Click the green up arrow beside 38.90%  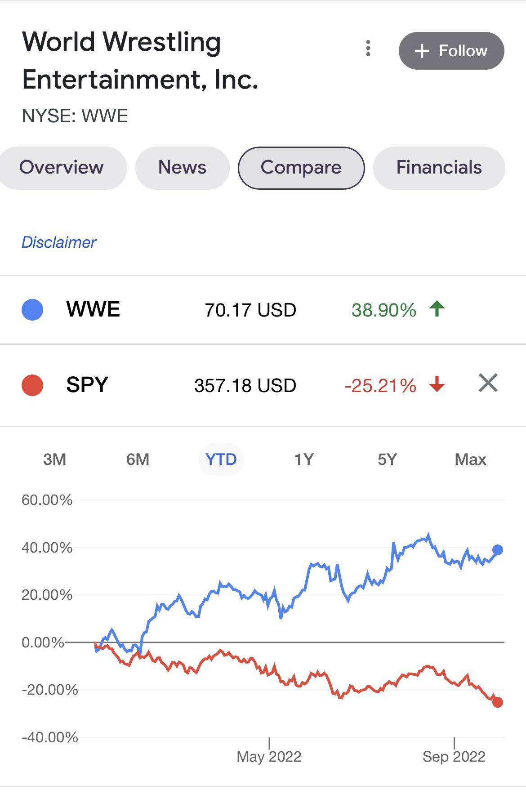point(437,309)
